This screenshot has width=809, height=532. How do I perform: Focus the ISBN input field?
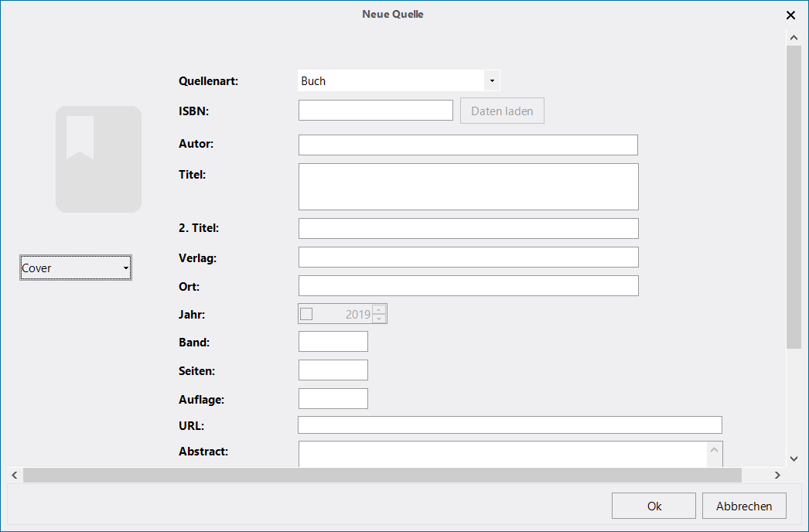[x=376, y=111]
